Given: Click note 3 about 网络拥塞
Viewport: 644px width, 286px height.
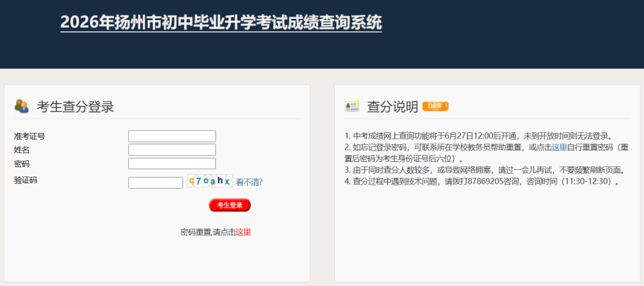Looking at the screenshot, I should [486, 170].
